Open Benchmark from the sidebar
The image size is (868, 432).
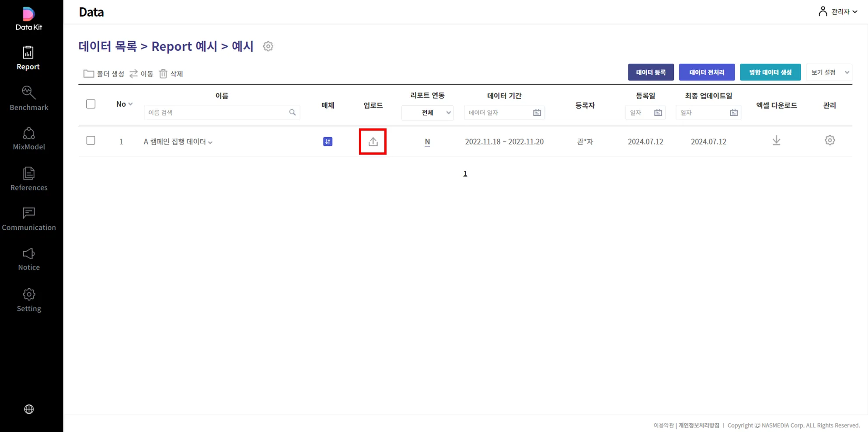[29, 99]
